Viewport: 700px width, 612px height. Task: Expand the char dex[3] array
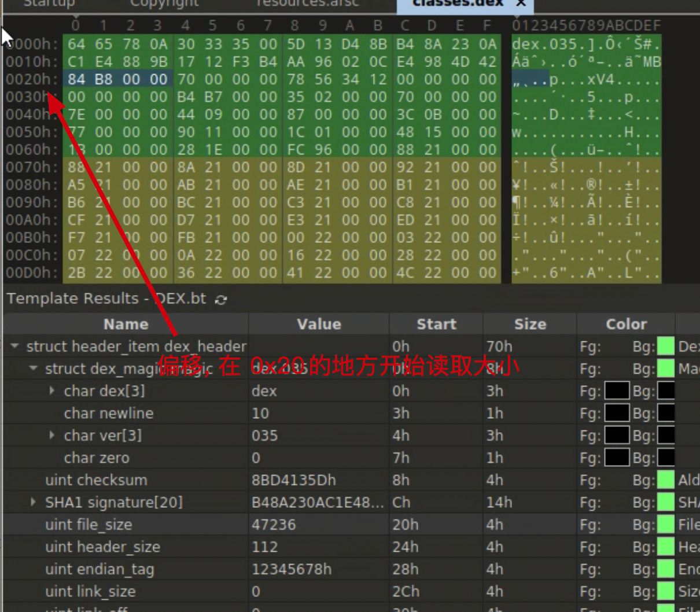51,391
